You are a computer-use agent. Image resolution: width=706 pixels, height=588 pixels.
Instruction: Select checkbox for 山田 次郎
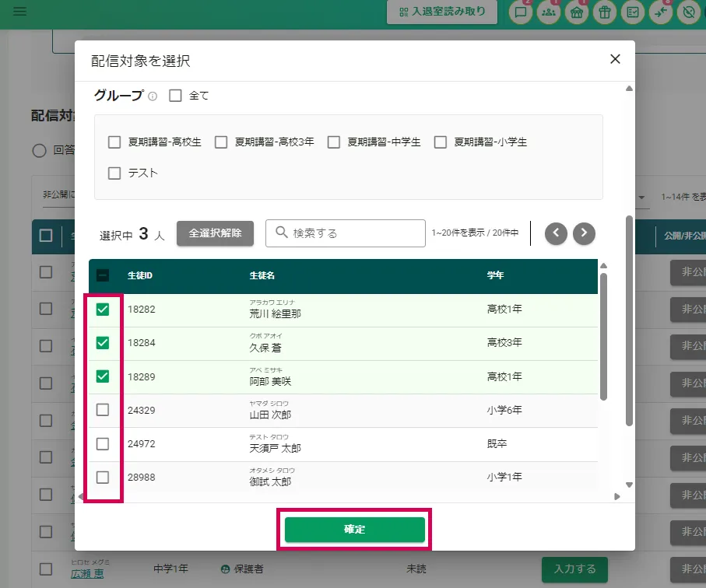[x=103, y=410]
